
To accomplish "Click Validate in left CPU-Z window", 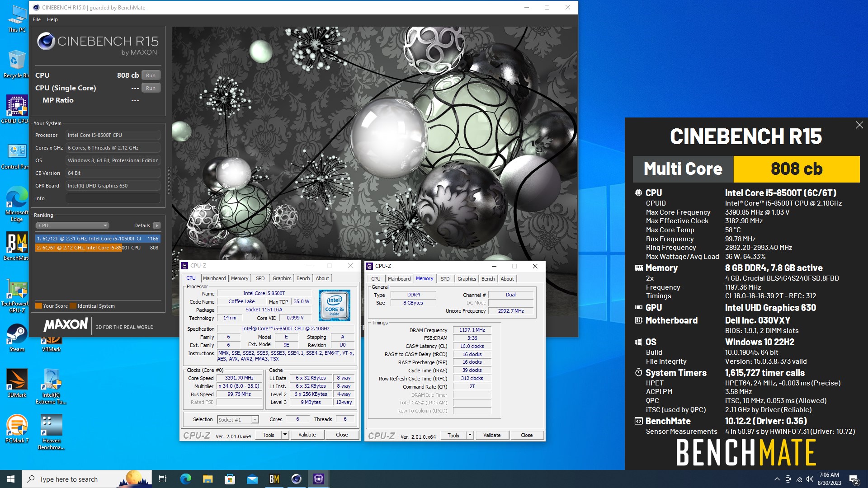I will (x=307, y=435).
